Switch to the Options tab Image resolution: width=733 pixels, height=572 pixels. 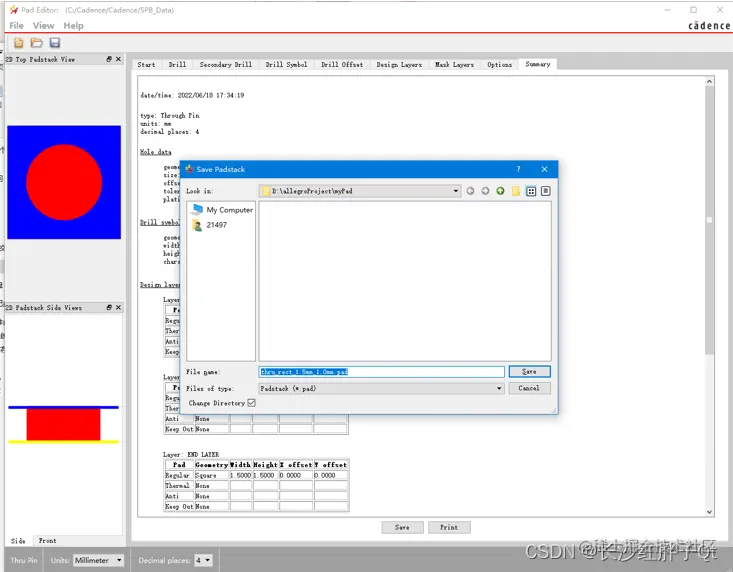pyautogui.click(x=500, y=64)
